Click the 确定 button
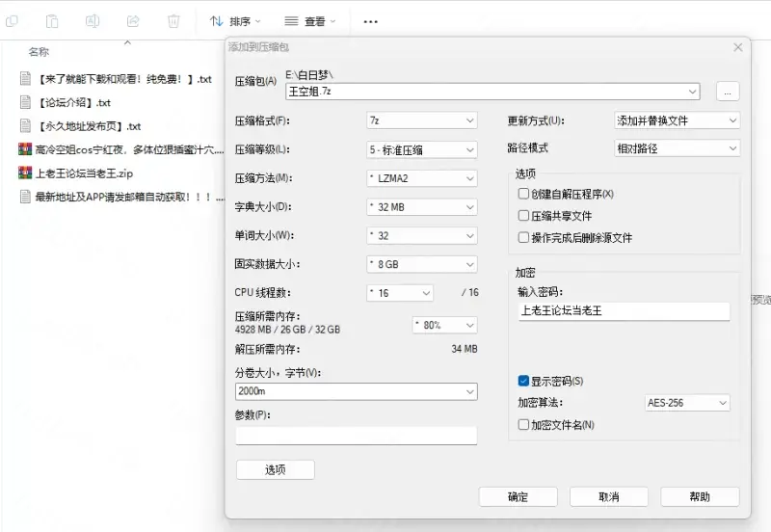Screen dimensions: 771x532 pyautogui.click(x=518, y=496)
